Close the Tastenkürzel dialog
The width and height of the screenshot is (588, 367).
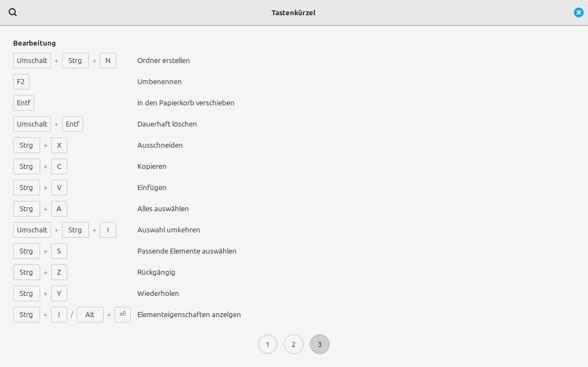(578, 12)
